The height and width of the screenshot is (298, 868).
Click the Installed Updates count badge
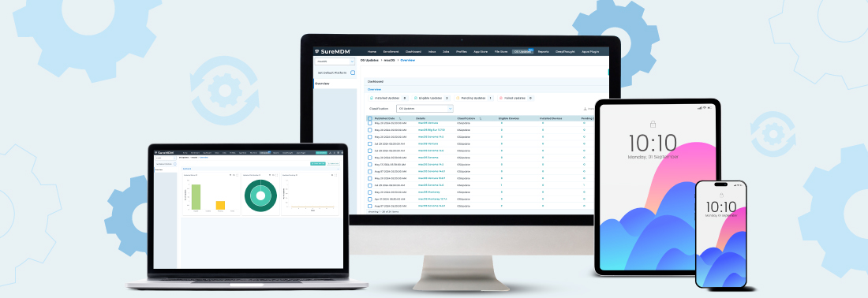(x=404, y=98)
